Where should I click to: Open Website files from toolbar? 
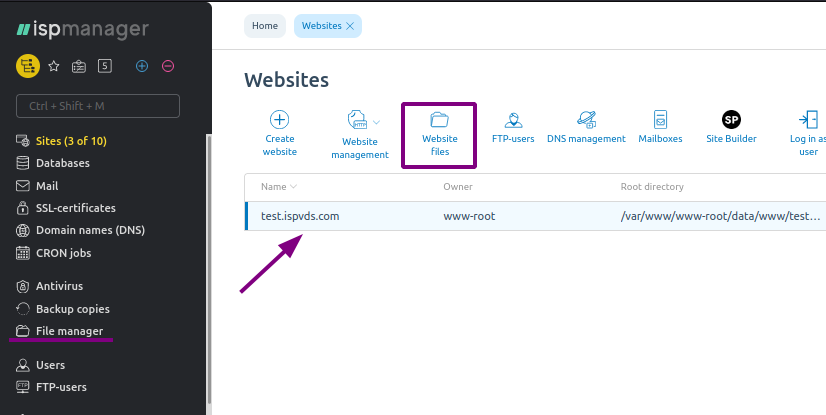(x=439, y=135)
